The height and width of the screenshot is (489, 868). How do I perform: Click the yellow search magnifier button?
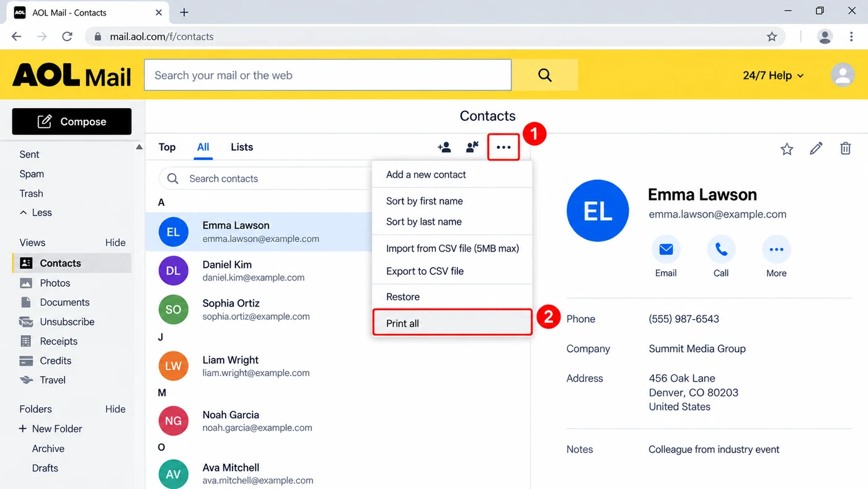pyautogui.click(x=545, y=75)
